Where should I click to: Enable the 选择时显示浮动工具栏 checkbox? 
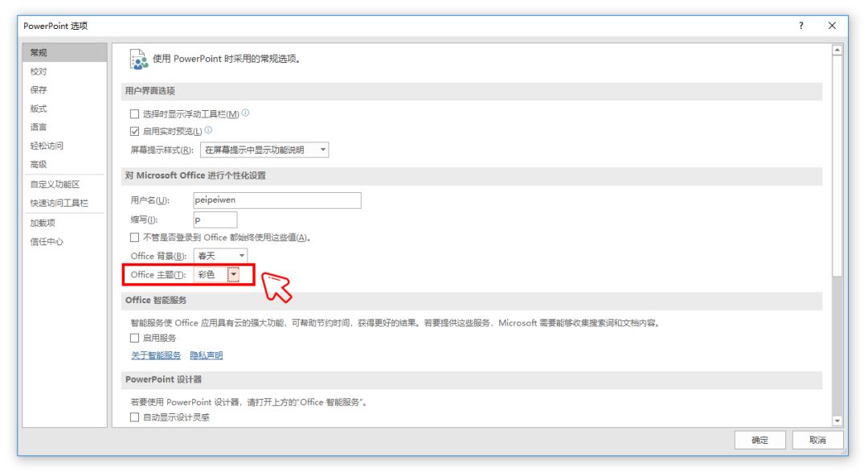pyautogui.click(x=133, y=113)
